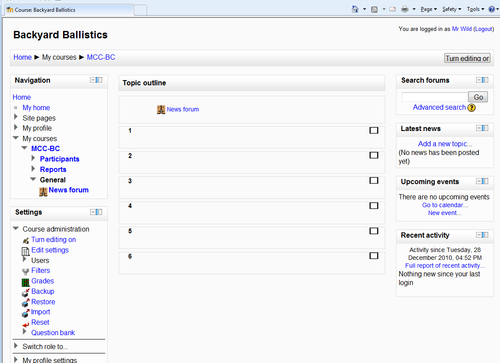Open the new blank browser tab
Viewport: 500px width, 363px height.
click(140, 10)
